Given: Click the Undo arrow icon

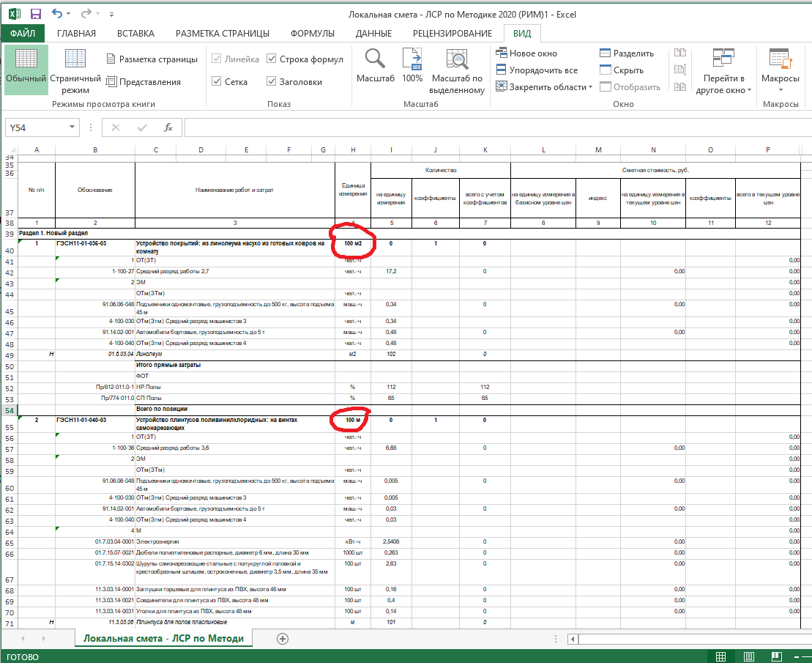Looking at the screenshot, I should tap(57, 14).
